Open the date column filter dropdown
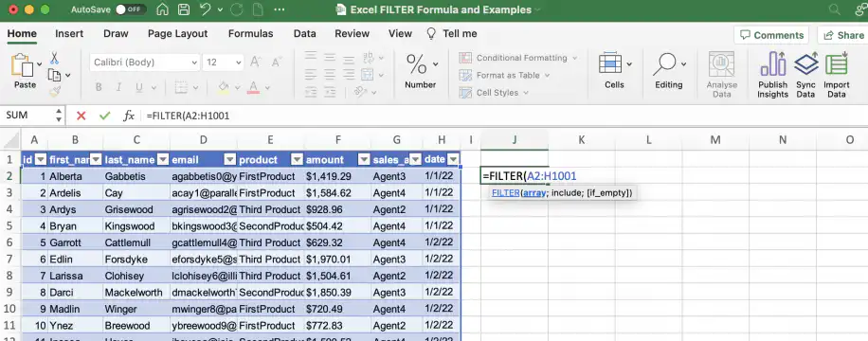The height and width of the screenshot is (341, 868). pyautogui.click(x=453, y=159)
